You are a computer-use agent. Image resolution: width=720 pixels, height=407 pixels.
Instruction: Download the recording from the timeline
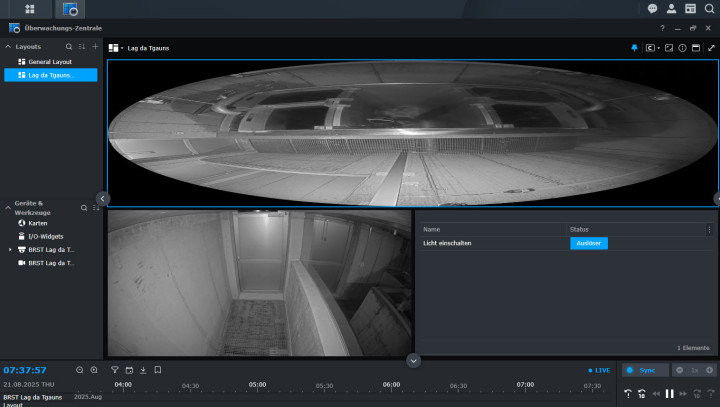pos(143,370)
